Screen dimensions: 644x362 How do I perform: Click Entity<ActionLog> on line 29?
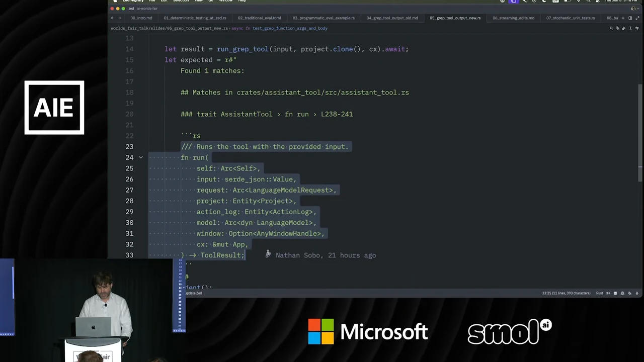click(278, 212)
